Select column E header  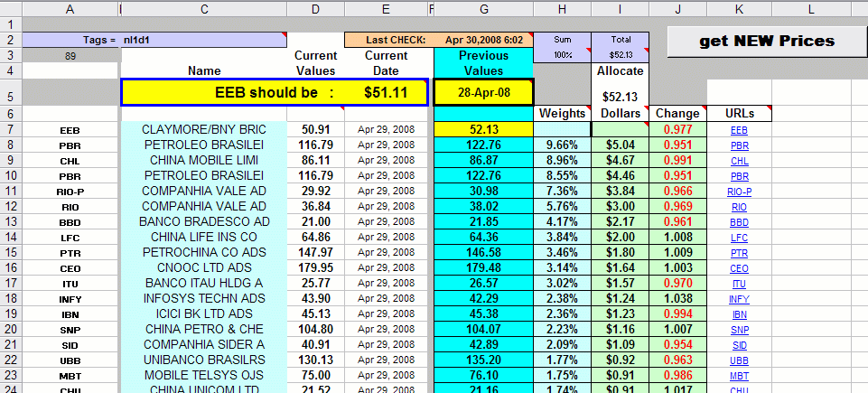tap(386, 9)
